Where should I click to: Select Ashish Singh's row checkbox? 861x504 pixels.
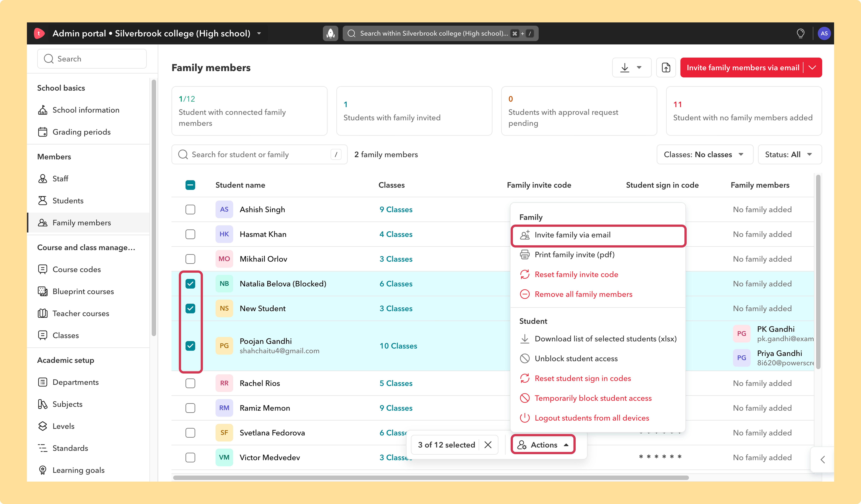coord(190,210)
